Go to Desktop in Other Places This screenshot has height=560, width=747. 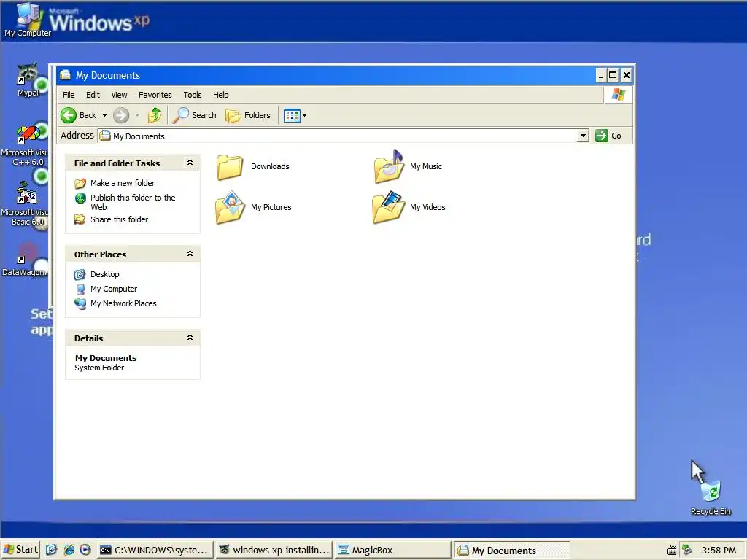(x=105, y=274)
